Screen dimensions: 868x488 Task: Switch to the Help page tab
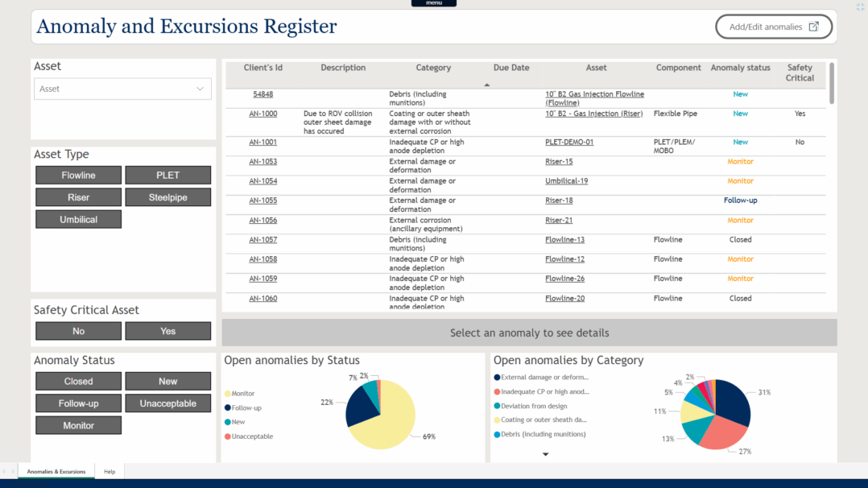pos(110,472)
